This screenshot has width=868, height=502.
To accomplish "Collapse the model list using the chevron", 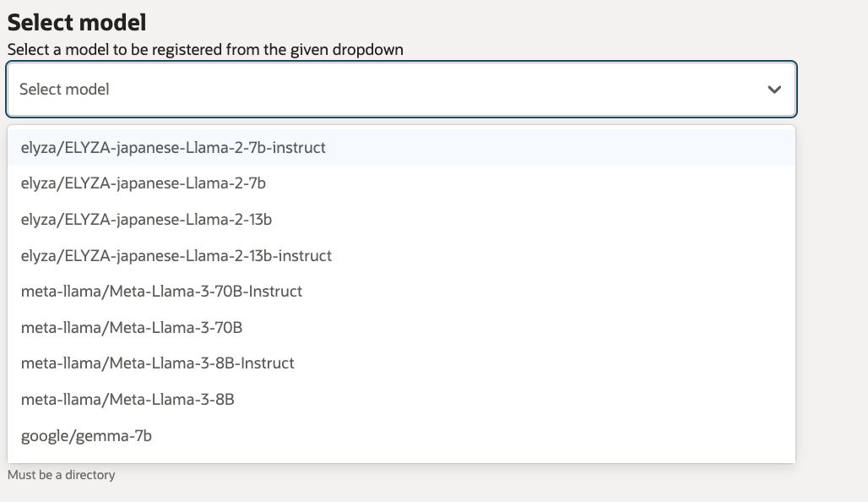I will pyautogui.click(x=774, y=90).
